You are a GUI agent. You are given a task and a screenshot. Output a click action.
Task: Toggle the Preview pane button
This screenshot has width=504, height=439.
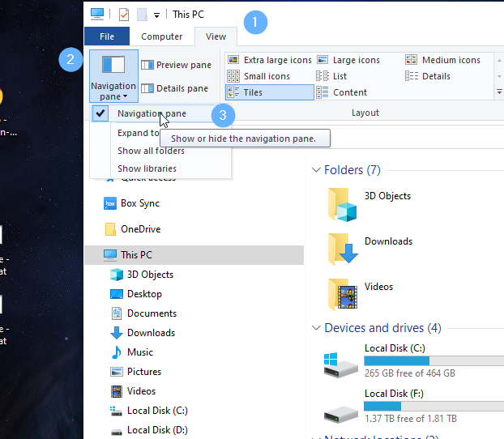[x=176, y=65]
